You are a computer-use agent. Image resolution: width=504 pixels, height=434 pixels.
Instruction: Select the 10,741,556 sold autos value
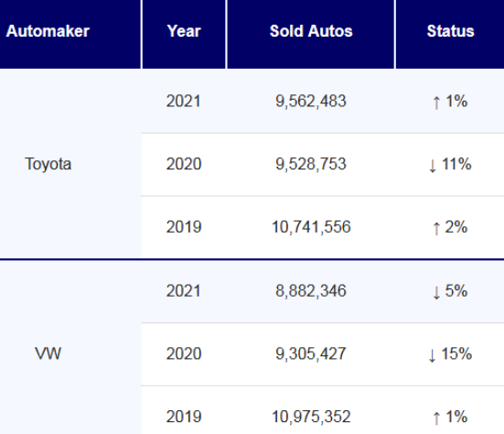coord(311,227)
